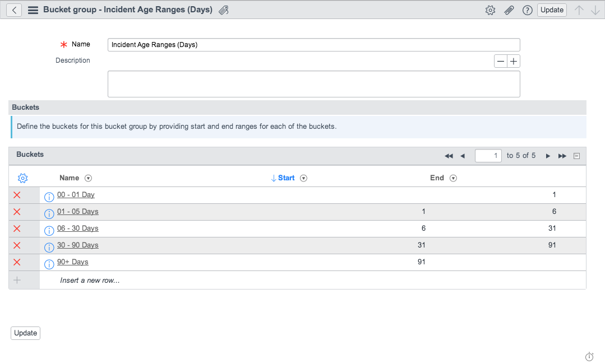This screenshot has width=605, height=364.
Task: Collapse the Buckets list section
Action: tap(577, 156)
